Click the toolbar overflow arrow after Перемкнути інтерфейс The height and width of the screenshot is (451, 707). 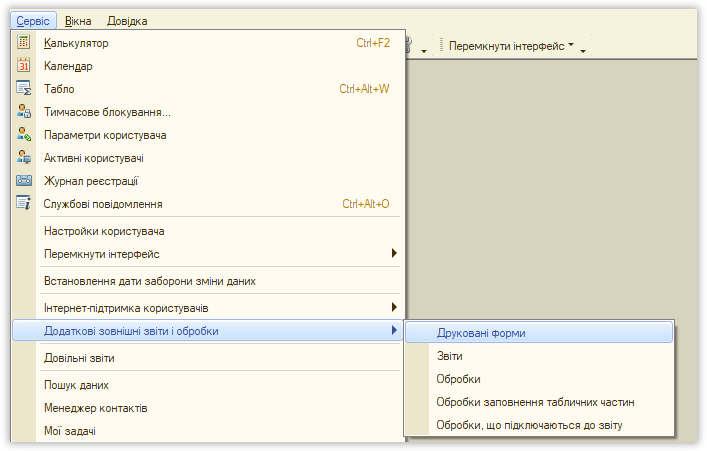(x=583, y=51)
